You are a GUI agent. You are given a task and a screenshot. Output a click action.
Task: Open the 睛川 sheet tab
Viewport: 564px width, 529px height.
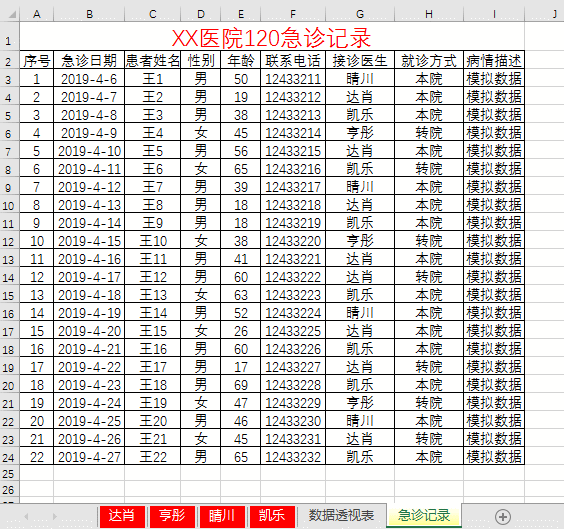[222, 516]
